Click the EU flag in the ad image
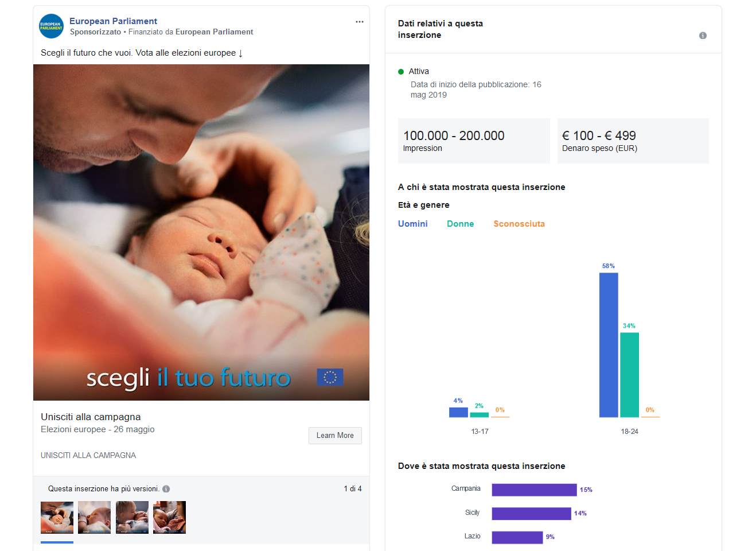 click(330, 377)
